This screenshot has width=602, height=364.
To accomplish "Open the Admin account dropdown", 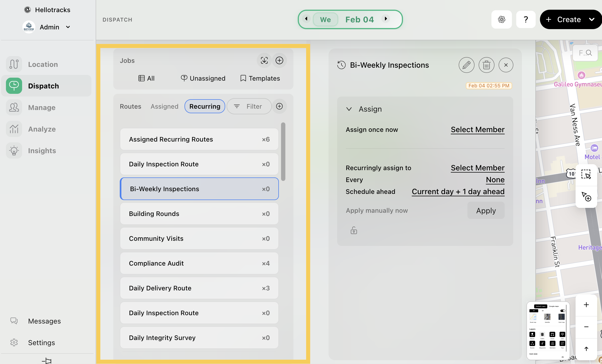I will pyautogui.click(x=68, y=27).
